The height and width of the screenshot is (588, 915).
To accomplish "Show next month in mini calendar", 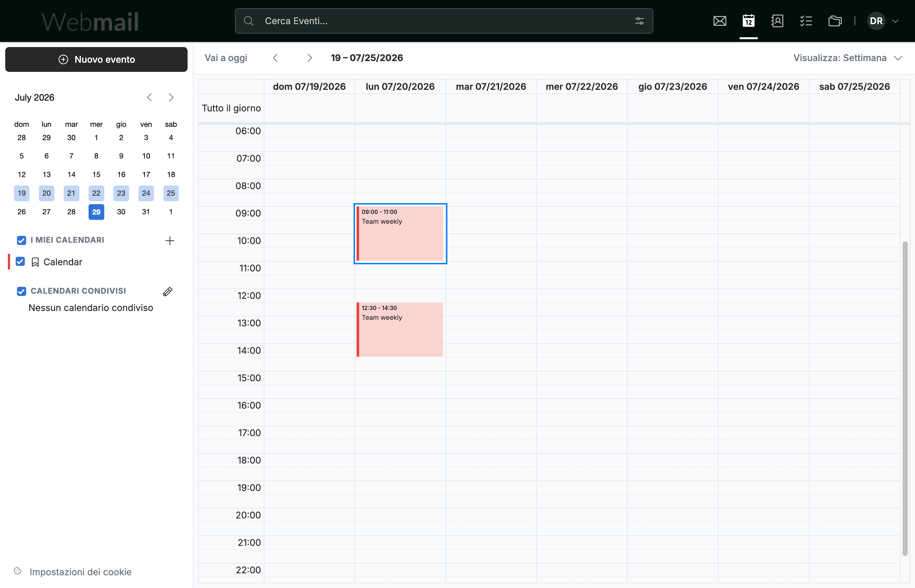I will [171, 97].
